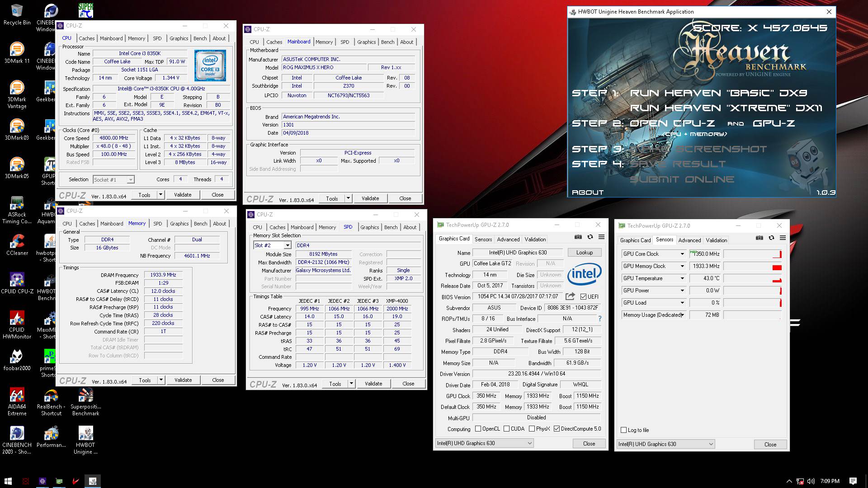Open About in HWBOT Heaven application
This screenshot has height=488, width=868.
coord(588,192)
